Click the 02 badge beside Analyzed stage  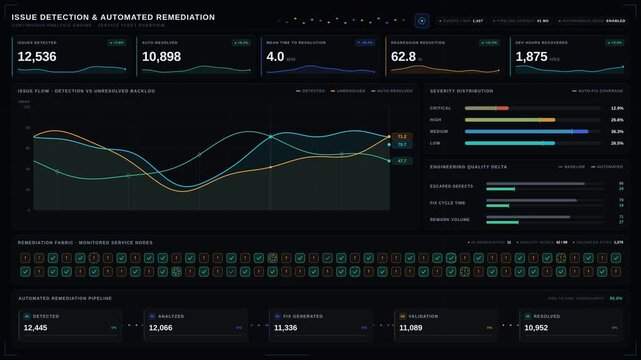coord(152,316)
